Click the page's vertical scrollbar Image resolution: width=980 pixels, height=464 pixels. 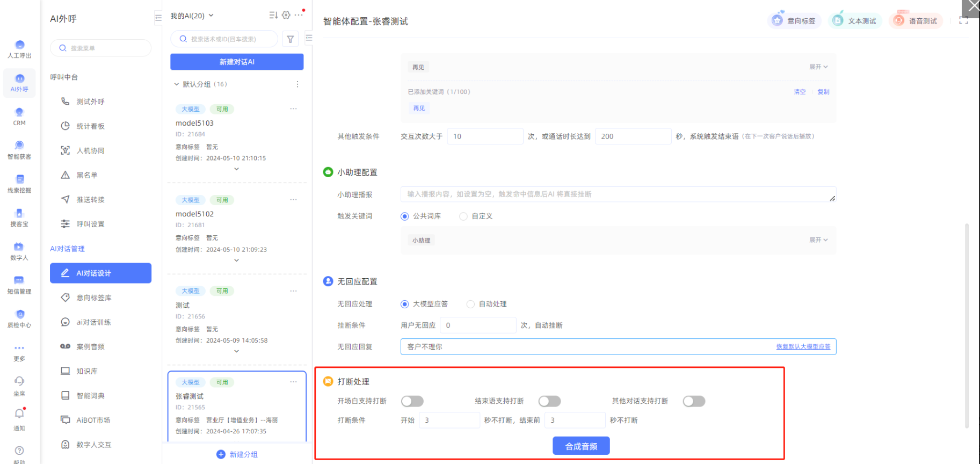(967, 322)
